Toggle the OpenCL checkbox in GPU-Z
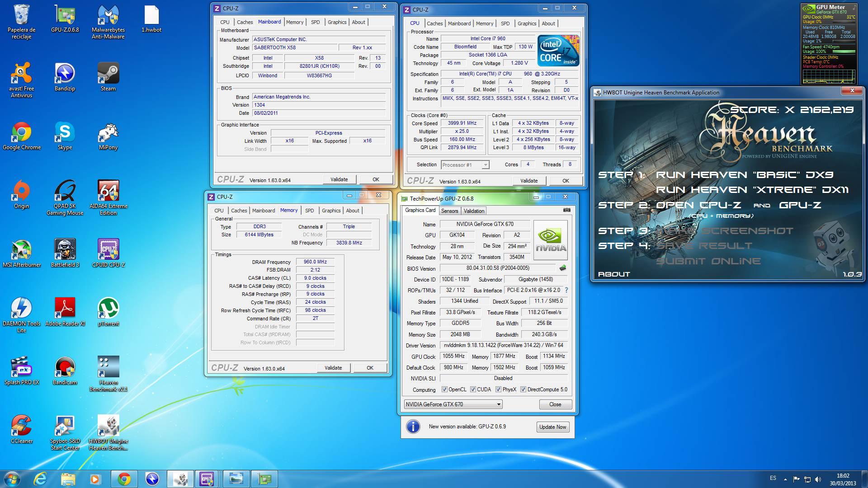868x488 pixels. coord(444,389)
